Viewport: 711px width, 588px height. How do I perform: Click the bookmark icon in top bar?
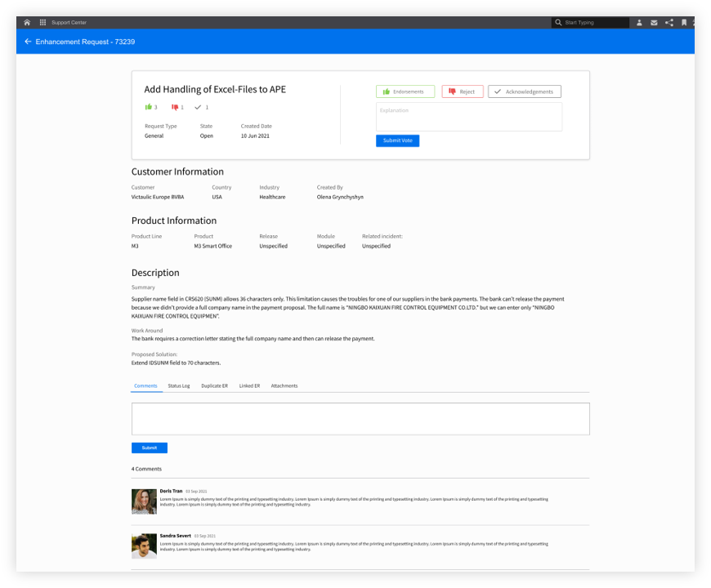(684, 22)
